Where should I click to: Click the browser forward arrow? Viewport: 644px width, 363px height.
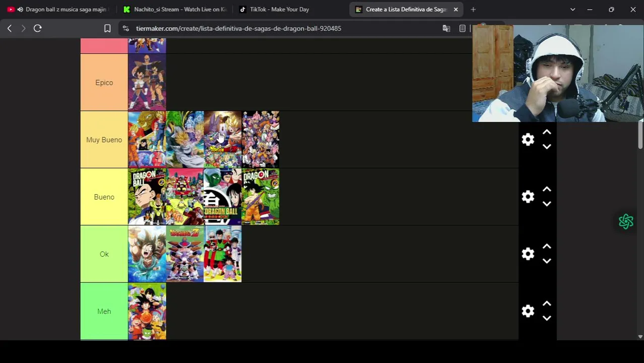[23, 28]
